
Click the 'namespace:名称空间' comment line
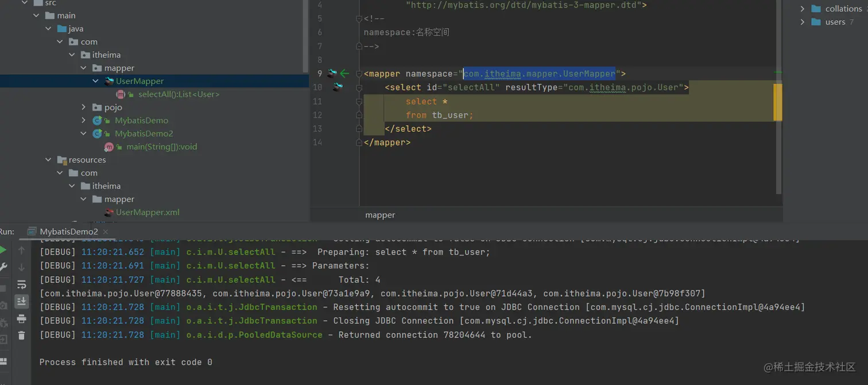406,32
